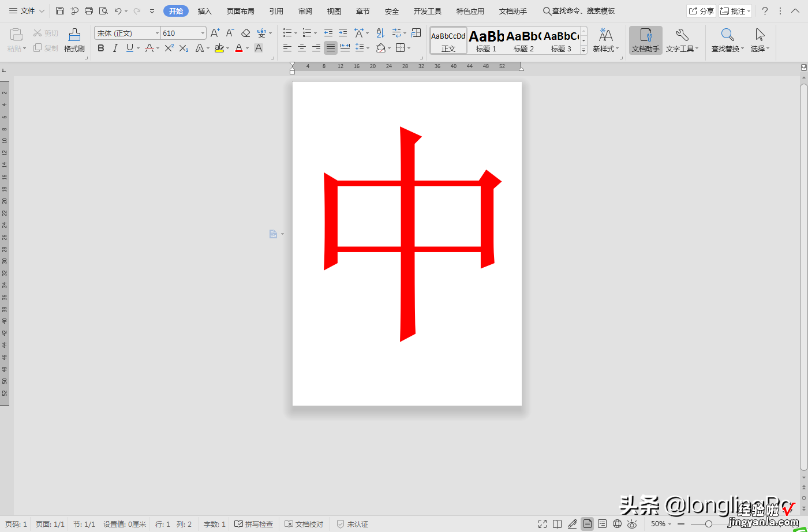Expand the 文件 menu arrow
Image resolution: width=808 pixels, height=532 pixels.
(x=42, y=11)
